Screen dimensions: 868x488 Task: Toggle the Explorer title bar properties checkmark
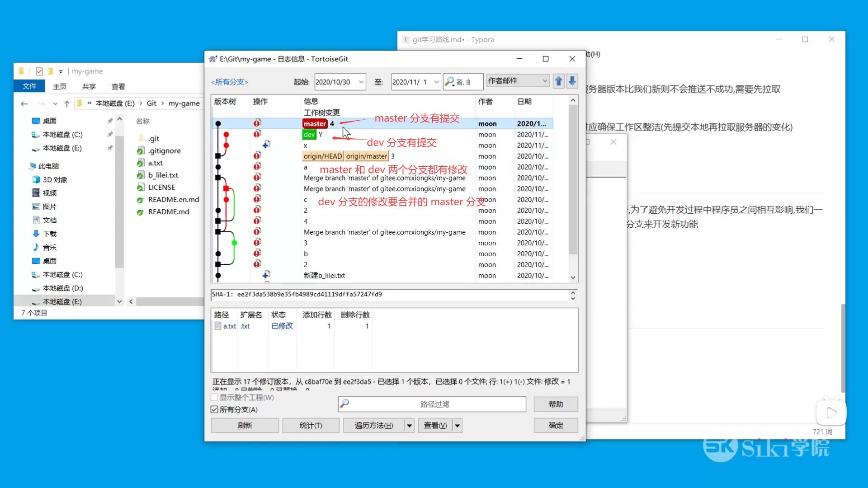tap(39, 71)
